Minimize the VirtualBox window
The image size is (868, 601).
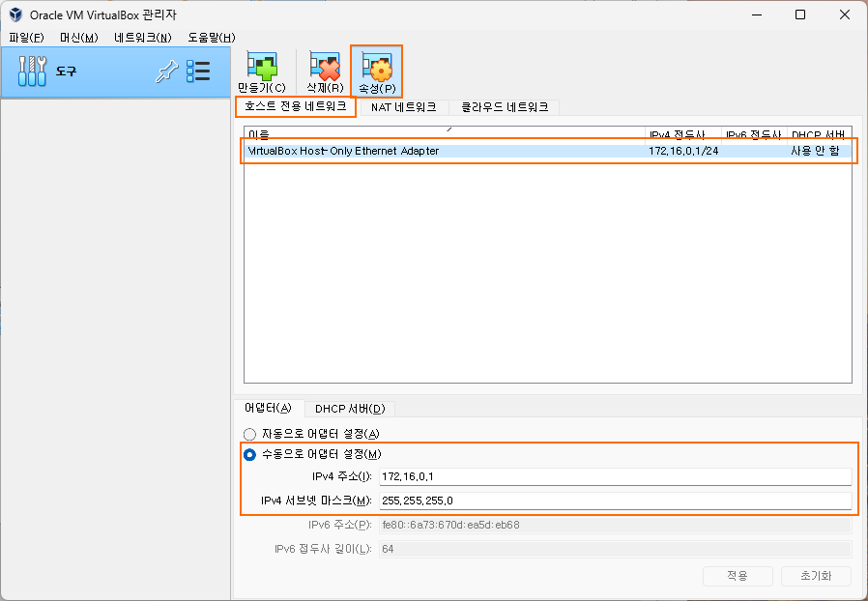point(757,14)
